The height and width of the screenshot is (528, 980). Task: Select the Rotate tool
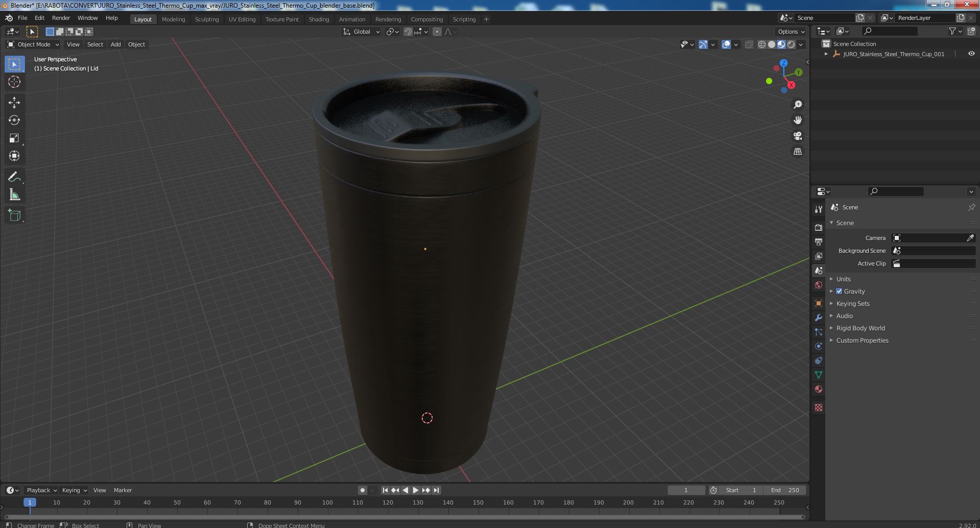14,120
